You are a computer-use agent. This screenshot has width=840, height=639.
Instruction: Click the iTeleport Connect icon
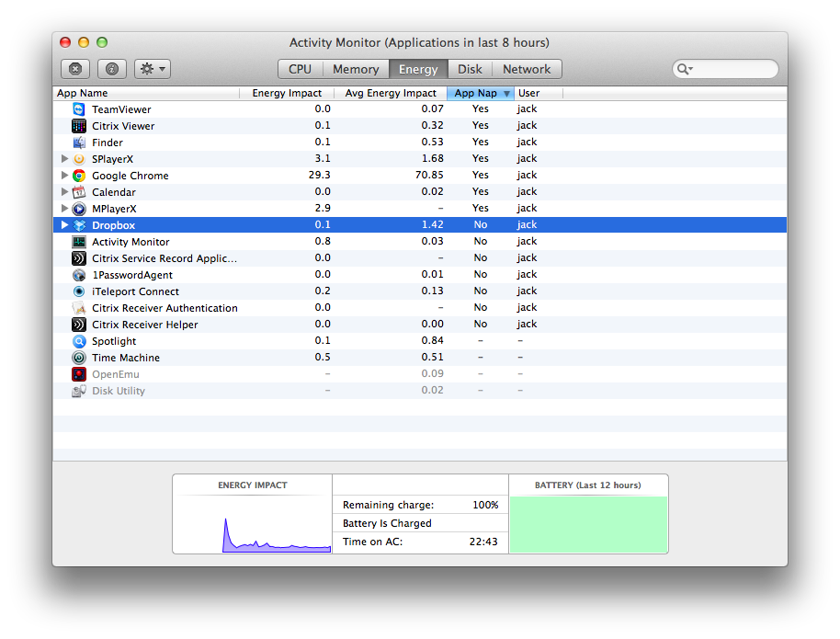79,291
